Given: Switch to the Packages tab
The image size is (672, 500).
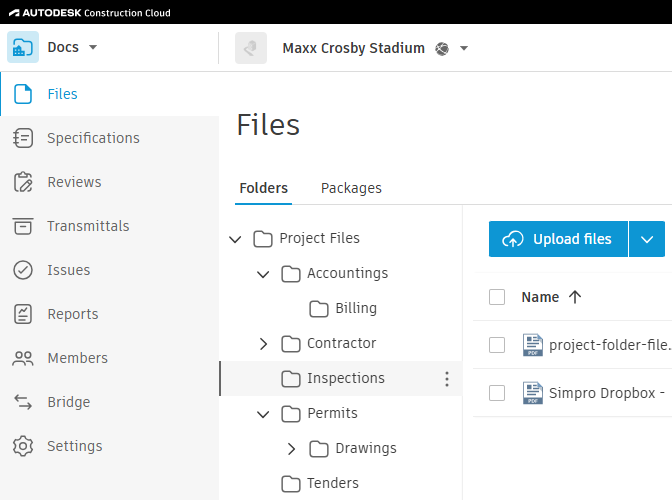Looking at the screenshot, I should (351, 188).
